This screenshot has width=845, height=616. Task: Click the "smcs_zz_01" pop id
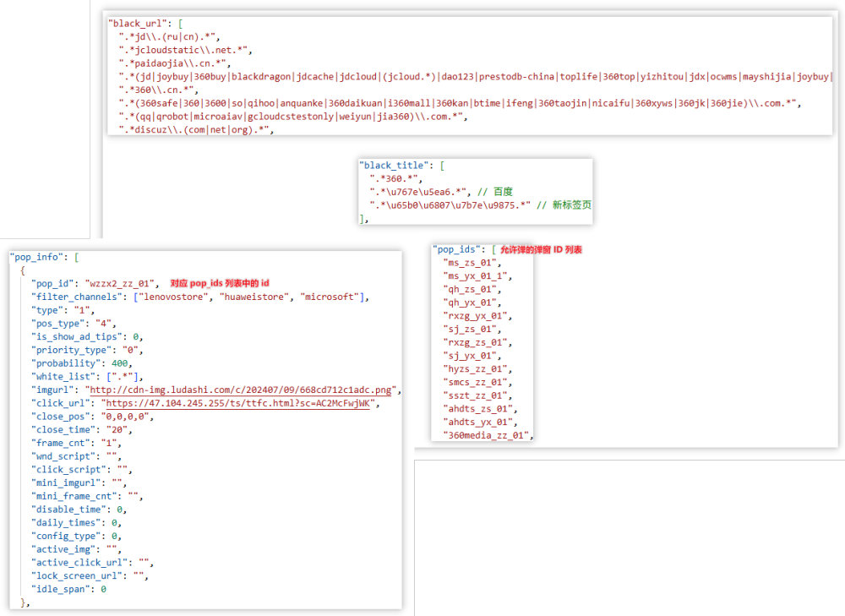475,383
